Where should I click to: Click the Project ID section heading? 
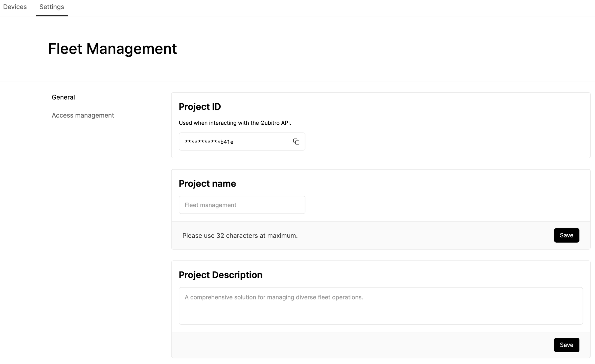(200, 107)
